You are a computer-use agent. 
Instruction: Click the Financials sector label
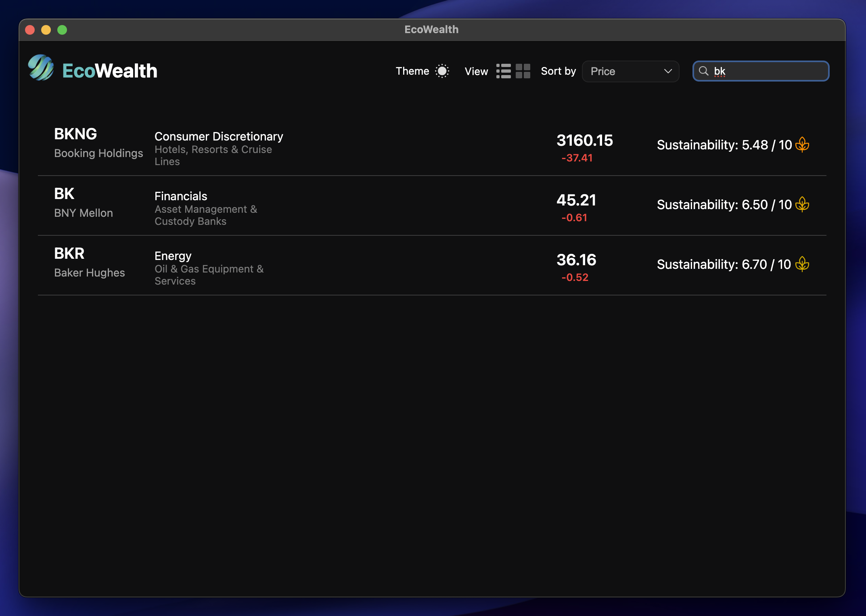181,196
